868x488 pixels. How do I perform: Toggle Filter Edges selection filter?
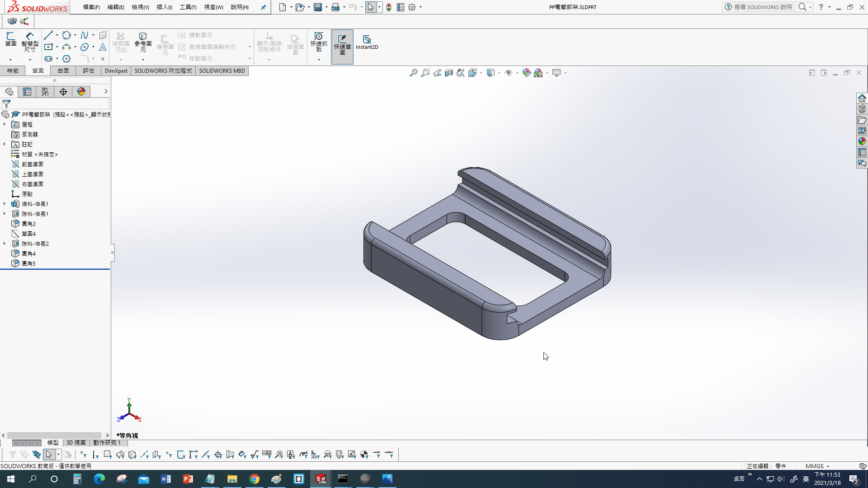coord(95,455)
